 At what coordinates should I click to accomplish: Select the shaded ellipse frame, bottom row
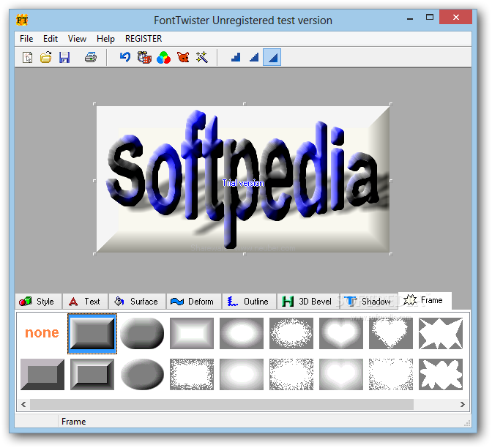[142, 374]
